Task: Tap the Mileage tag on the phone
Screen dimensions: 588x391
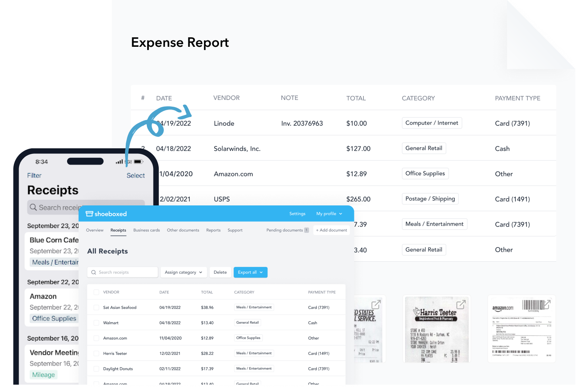Action: (x=44, y=375)
